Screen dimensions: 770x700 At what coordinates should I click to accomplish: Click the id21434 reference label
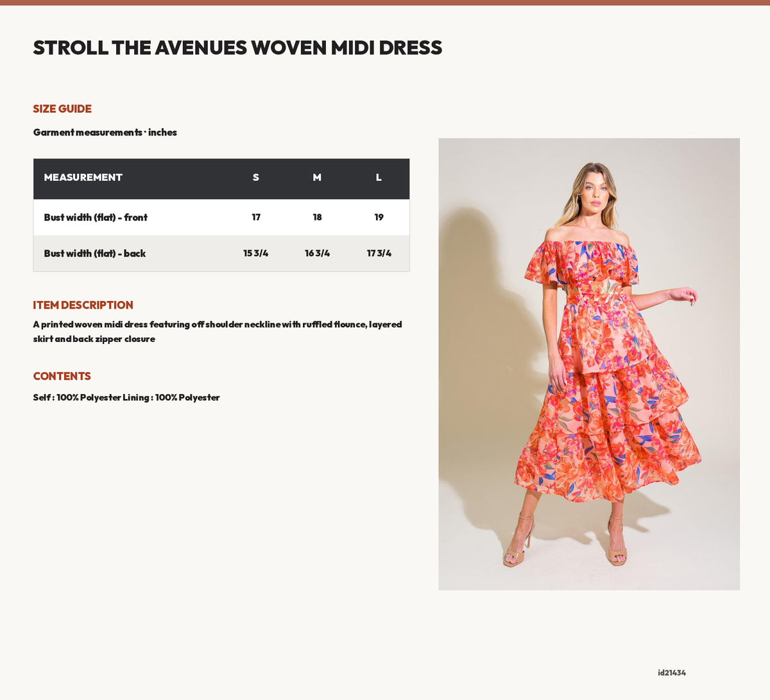point(672,672)
